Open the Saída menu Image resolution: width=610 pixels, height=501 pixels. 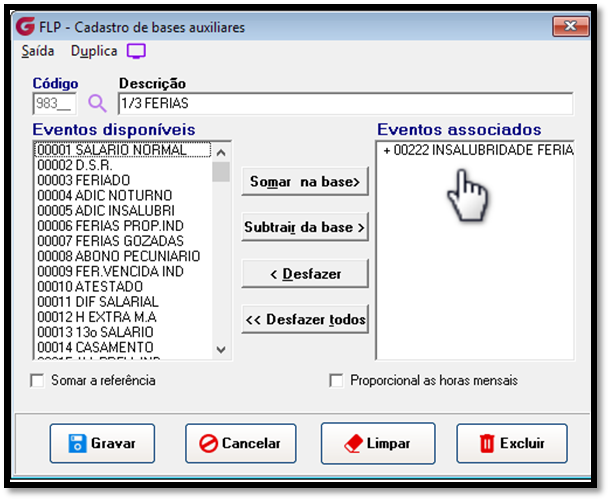click(x=38, y=51)
